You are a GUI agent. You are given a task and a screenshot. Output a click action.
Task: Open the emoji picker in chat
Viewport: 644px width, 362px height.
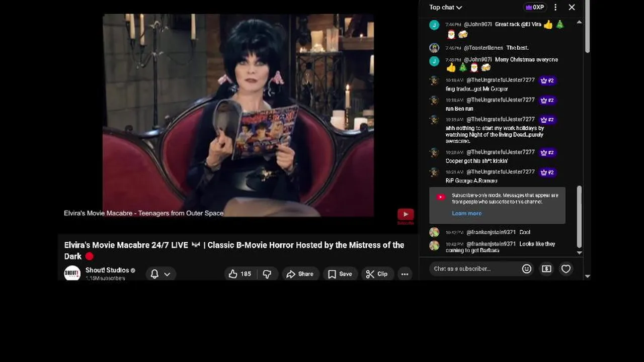(527, 269)
